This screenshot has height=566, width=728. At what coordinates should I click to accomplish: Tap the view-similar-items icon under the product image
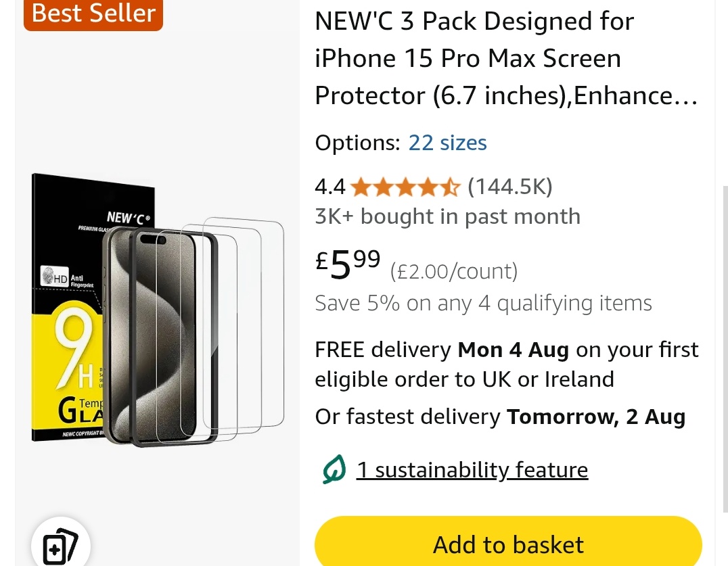click(60, 544)
